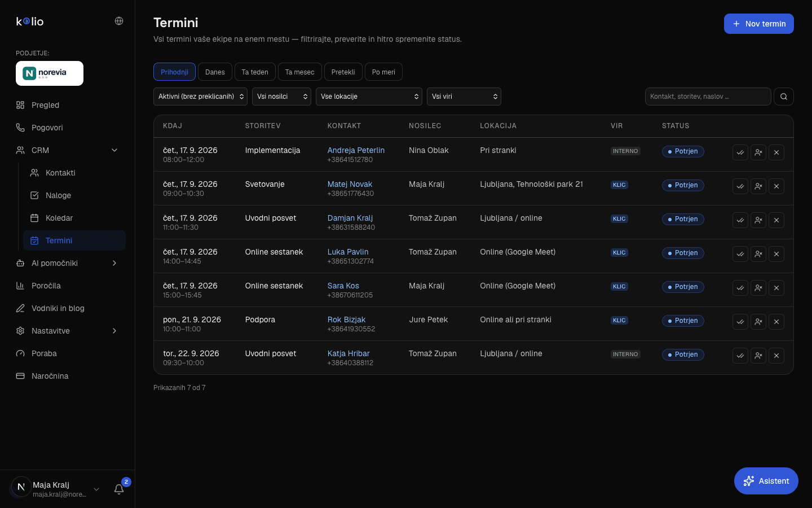Cancel Rok Bizjak's appointment
The image size is (812, 508).
click(x=776, y=322)
